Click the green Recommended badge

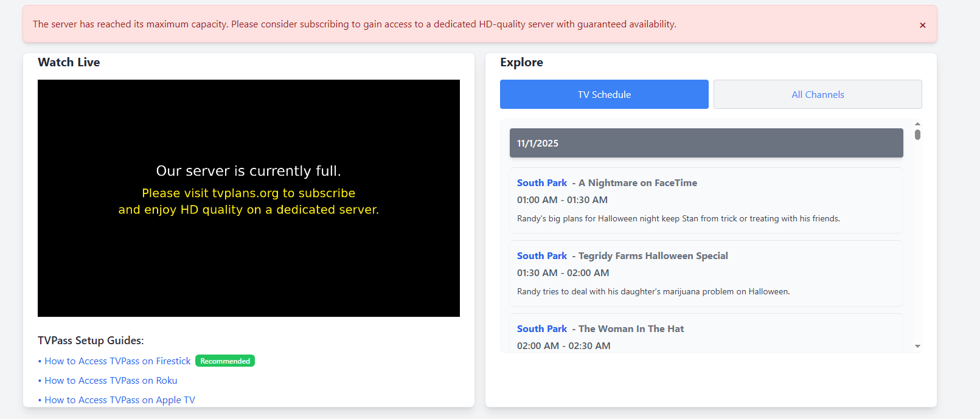[x=225, y=361]
